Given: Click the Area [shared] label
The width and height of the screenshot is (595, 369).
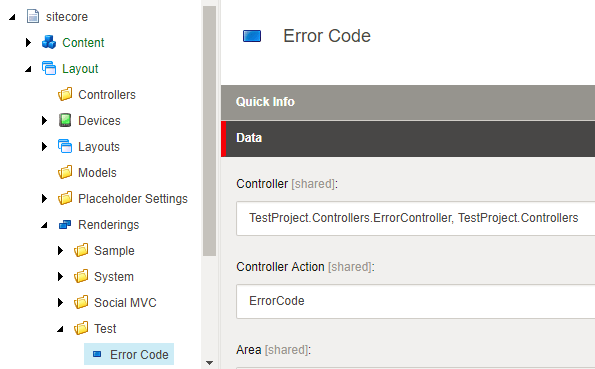Looking at the screenshot, I should pos(273,350).
